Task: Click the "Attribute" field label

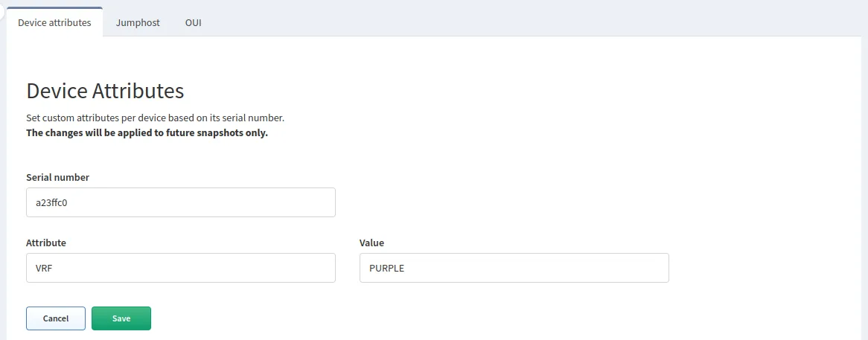Action: pos(46,243)
